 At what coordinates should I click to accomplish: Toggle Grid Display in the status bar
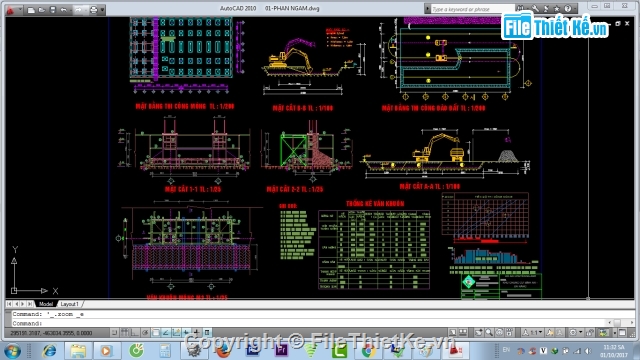click(x=125, y=333)
